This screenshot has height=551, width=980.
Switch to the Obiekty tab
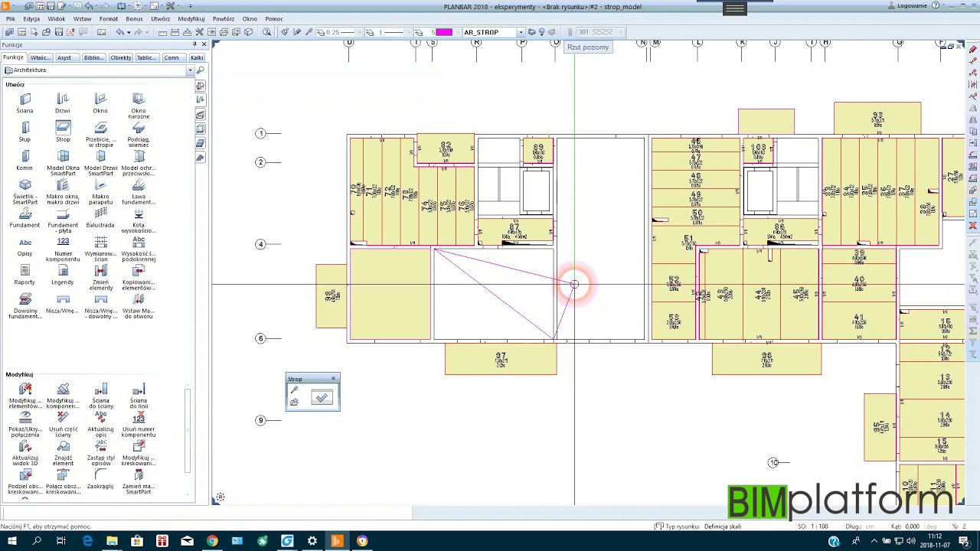coord(120,58)
